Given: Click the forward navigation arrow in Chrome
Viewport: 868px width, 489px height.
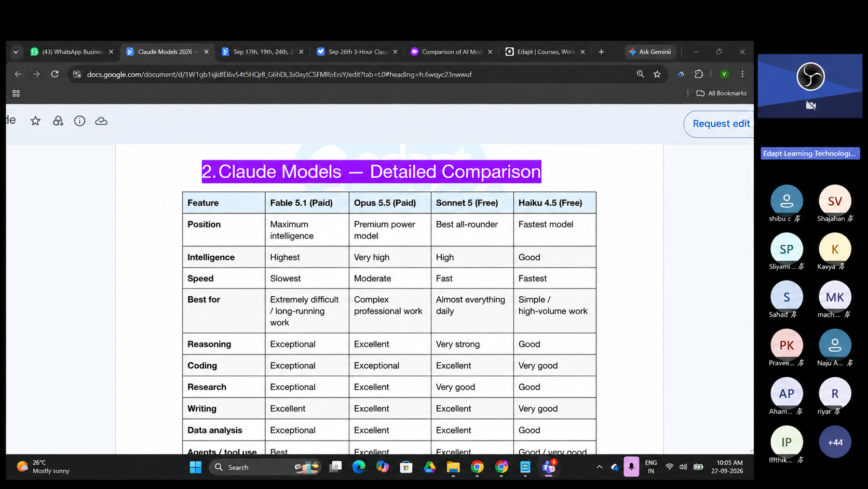Looking at the screenshot, I should click(x=36, y=74).
